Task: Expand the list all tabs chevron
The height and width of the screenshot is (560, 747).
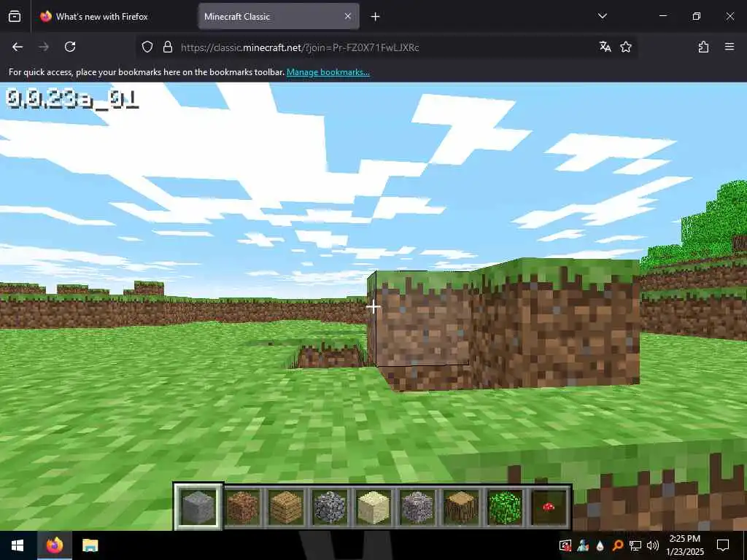Action: pyautogui.click(x=602, y=16)
